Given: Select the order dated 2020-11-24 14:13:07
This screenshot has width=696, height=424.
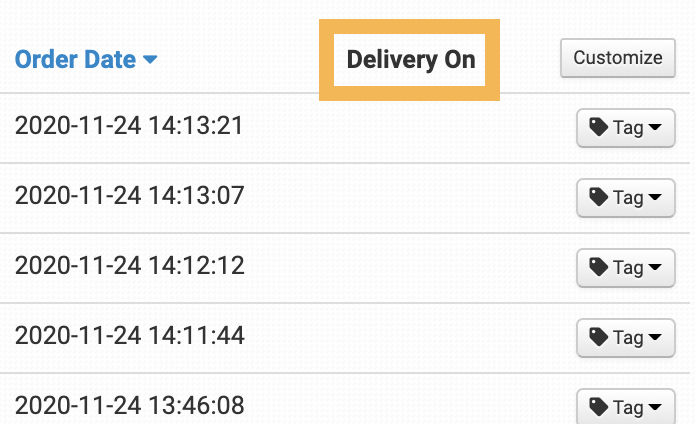Looking at the screenshot, I should point(129,195).
